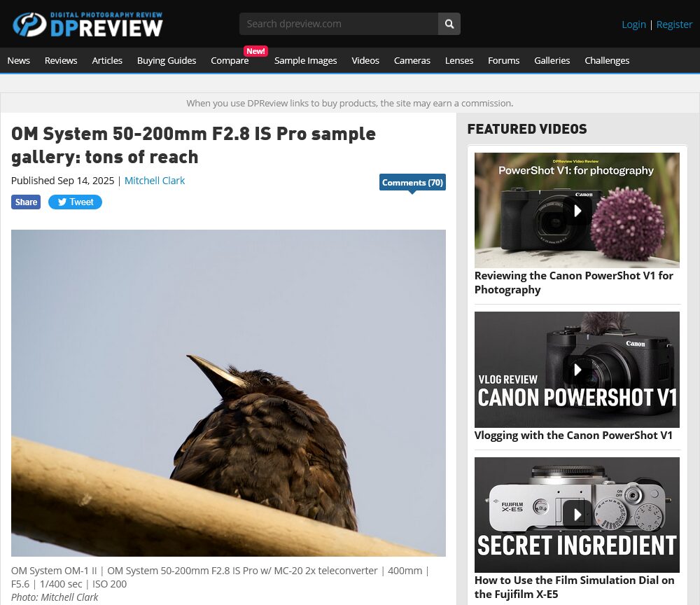700x605 pixels.
Task: Click the 'Photo: Mitchell Clark' credit text
Action: click(x=55, y=597)
